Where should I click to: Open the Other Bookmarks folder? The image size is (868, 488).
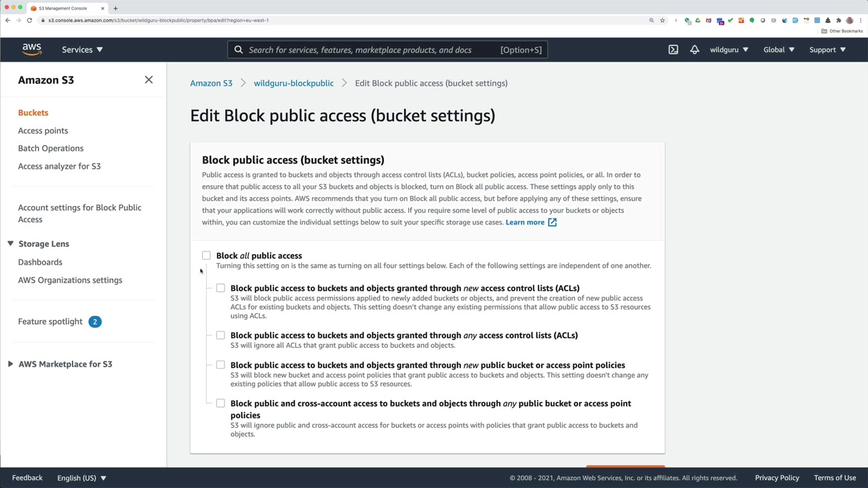coord(842,31)
